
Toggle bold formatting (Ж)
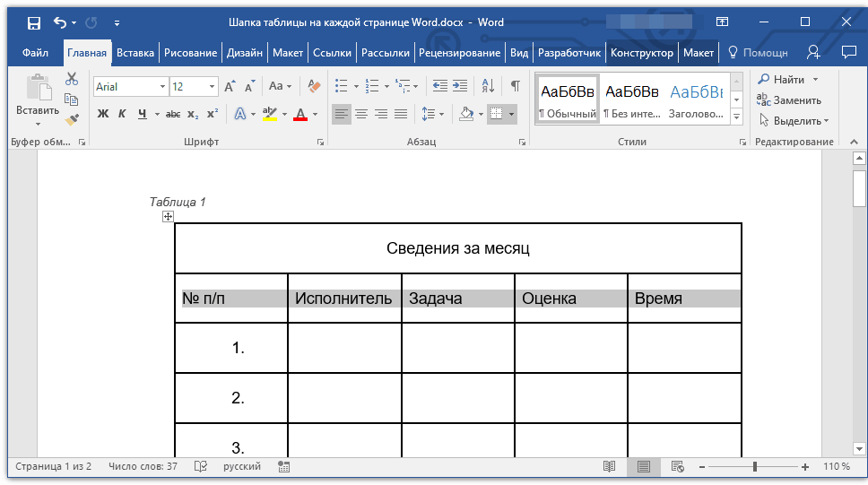pyautogui.click(x=102, y=114)
